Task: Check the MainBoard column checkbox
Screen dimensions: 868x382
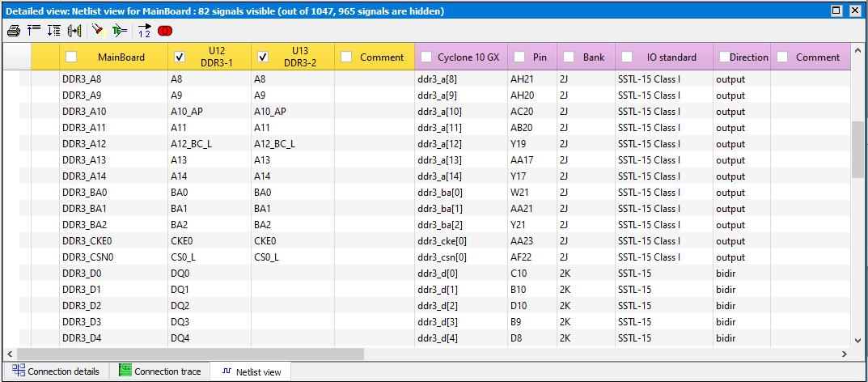Action: (x=71, y=57)
